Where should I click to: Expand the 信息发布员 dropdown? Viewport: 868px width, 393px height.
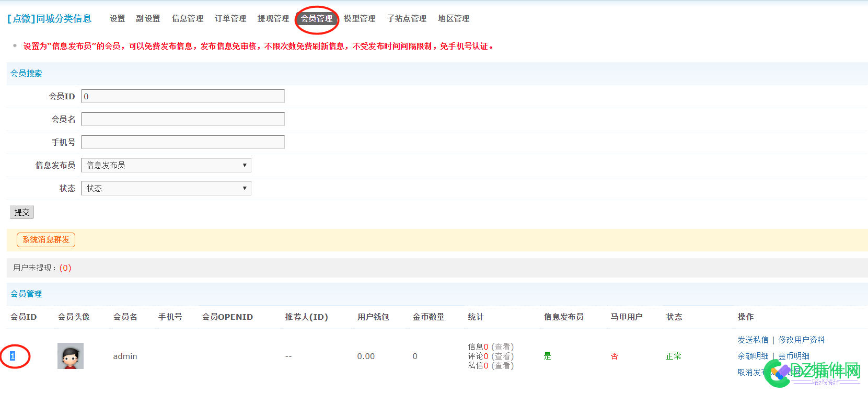[166, 165]
